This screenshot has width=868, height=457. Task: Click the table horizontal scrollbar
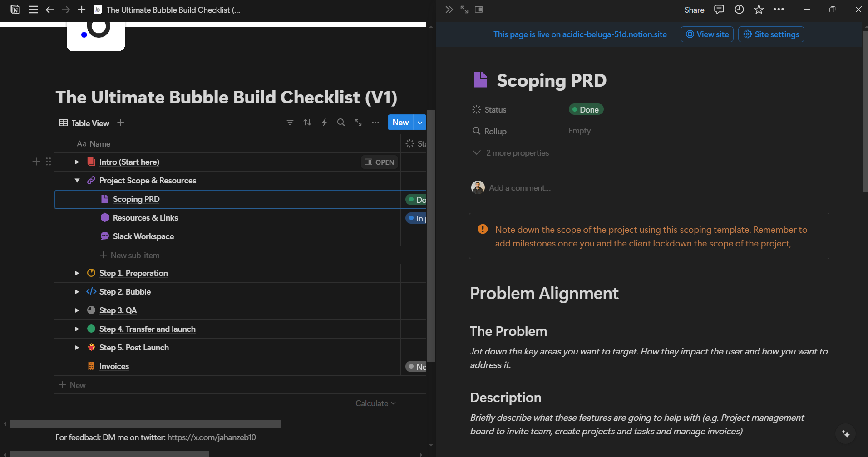pyautogui.click(x=145, y=423)
